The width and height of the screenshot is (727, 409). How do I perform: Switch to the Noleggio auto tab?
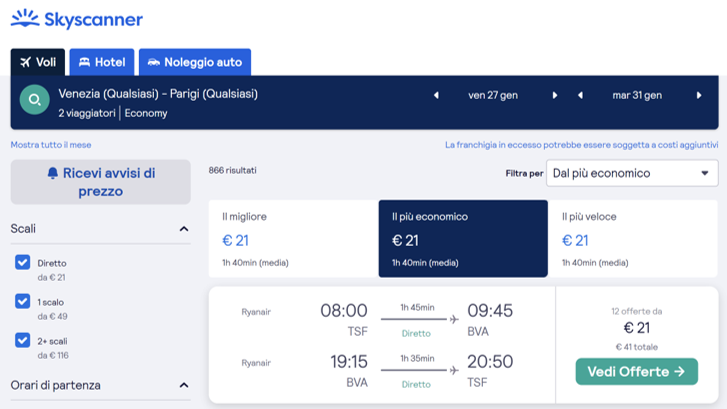click(195, 62)
